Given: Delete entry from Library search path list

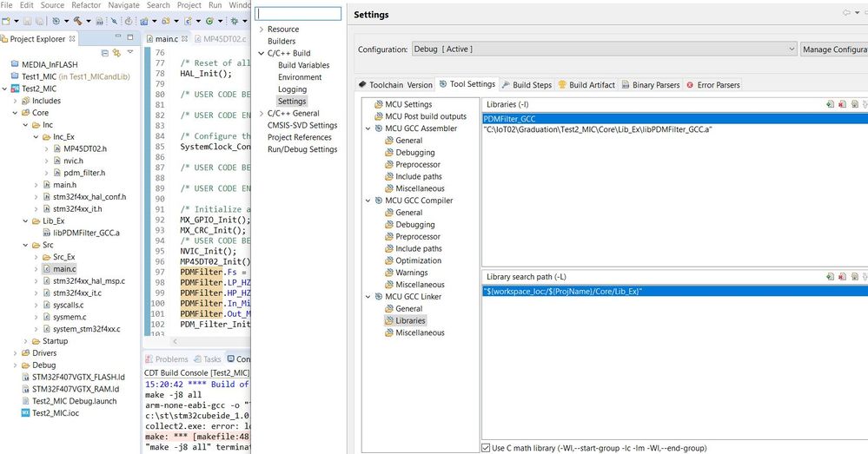Looking at the screenshot, I should [843, 277].
